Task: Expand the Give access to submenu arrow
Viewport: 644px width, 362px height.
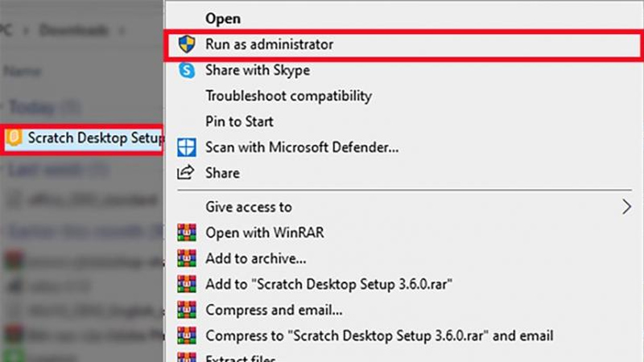Action: 626,207
